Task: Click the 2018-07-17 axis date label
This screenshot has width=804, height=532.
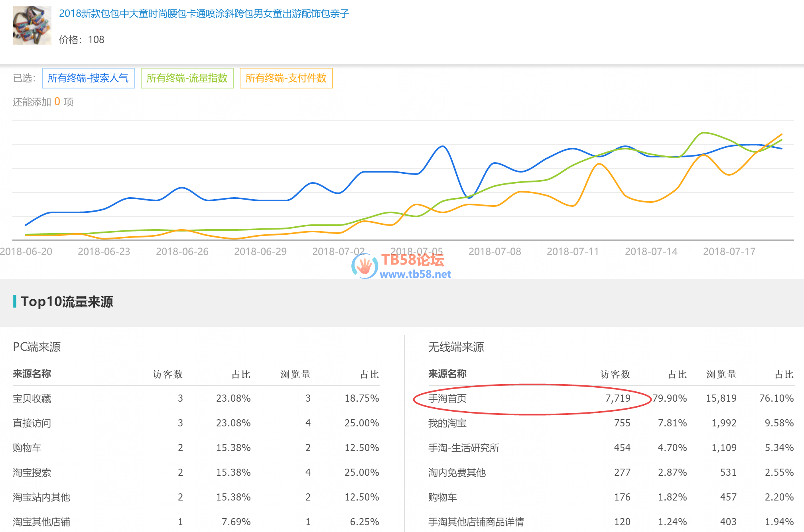Action: pos(729,251)
